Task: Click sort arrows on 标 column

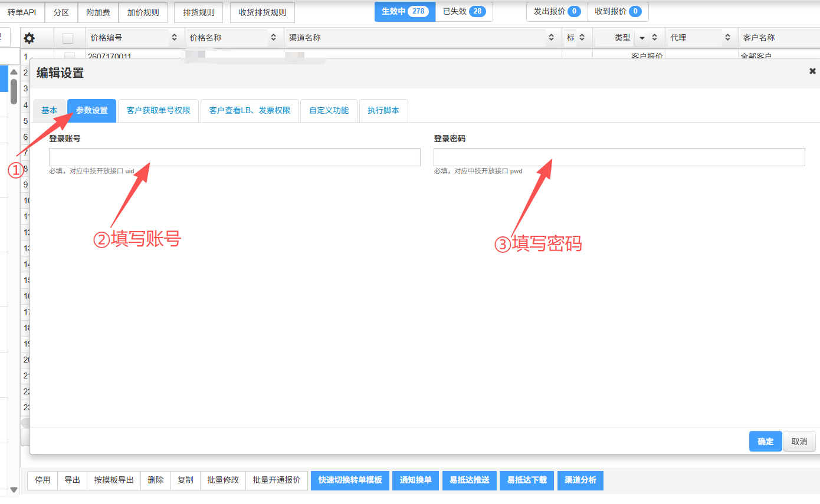Action: 582,38
